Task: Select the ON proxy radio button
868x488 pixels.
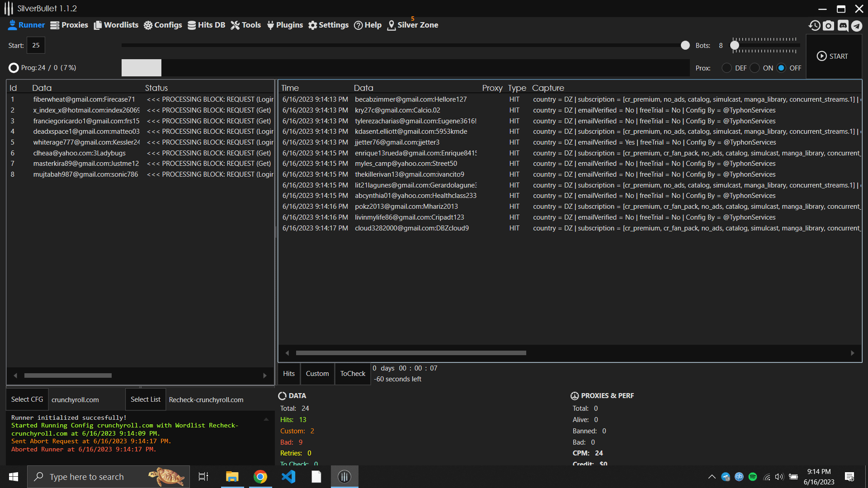Action: tap(755, 68)
